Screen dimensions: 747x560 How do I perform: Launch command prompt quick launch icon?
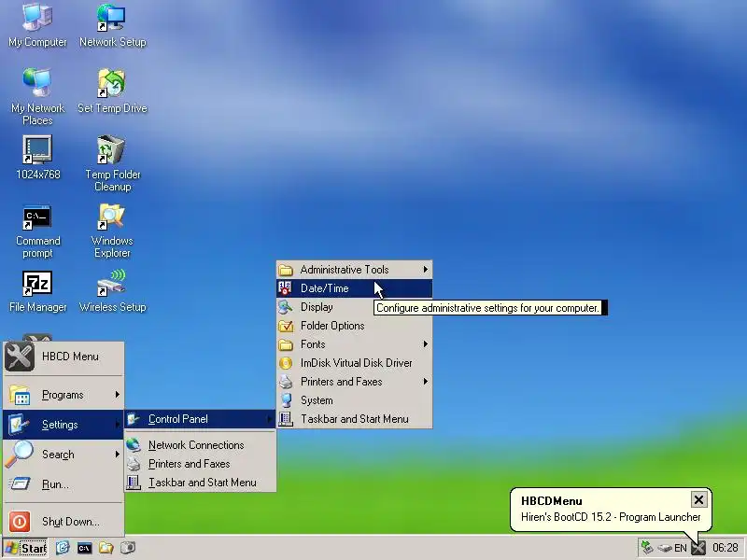point(84,548)
